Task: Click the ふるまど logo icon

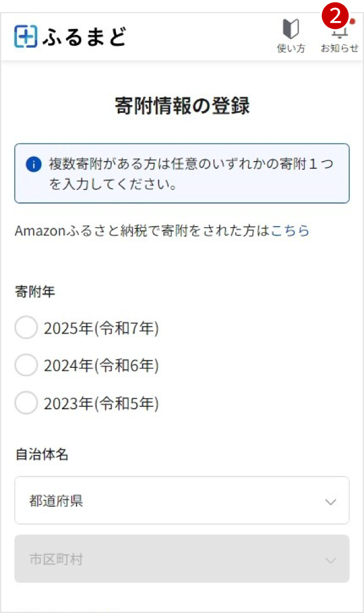Action: point(26,37)
